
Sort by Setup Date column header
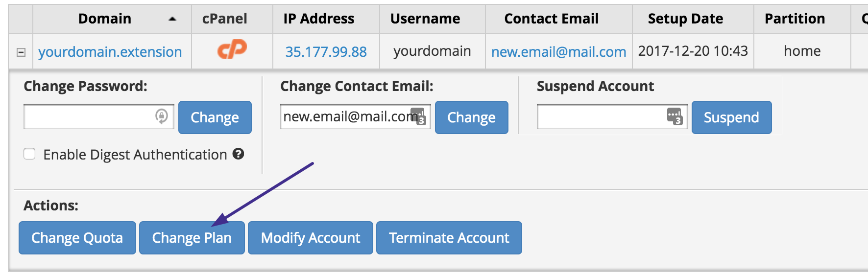(685, 19)
